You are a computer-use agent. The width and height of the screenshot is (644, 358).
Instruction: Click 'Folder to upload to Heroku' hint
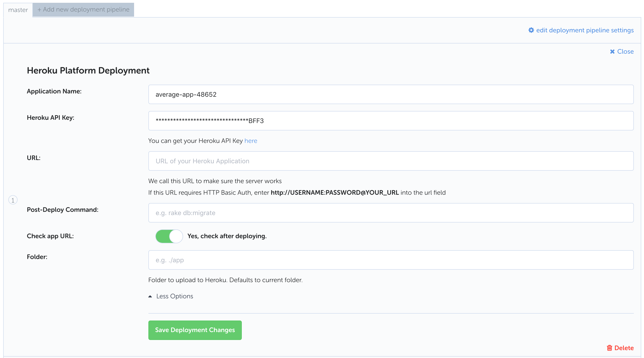(225, 280)
